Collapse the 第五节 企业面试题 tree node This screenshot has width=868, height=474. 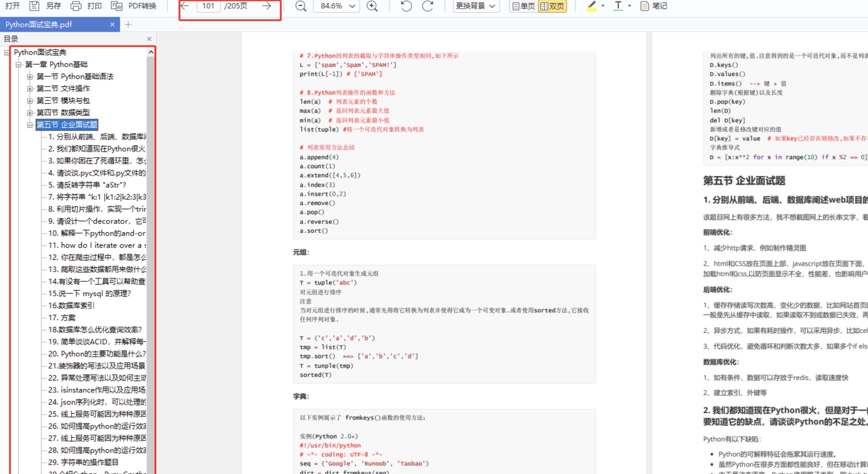point(30,125)
